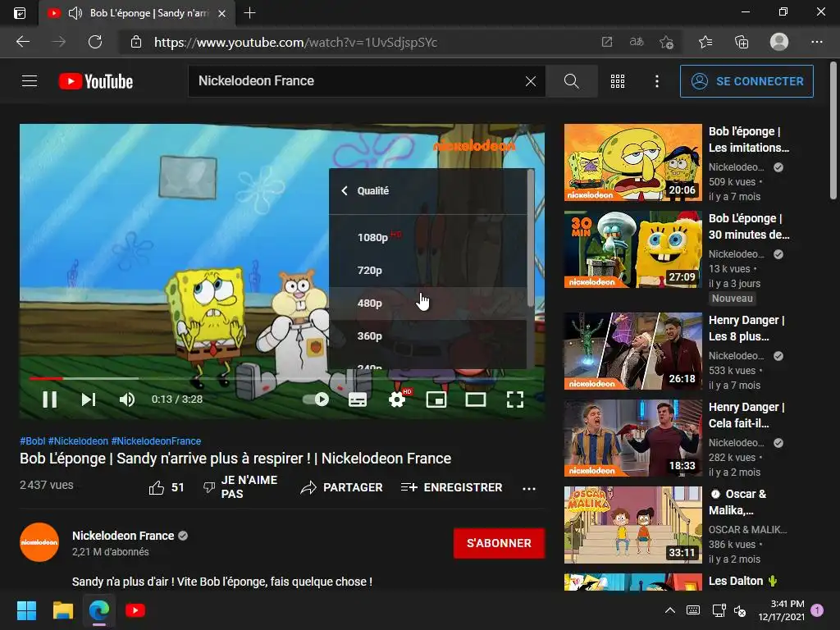Viewport: 840px width, 630px height.
Task: Click page vertical scrollbar
Action: click(x=833, y=131)
